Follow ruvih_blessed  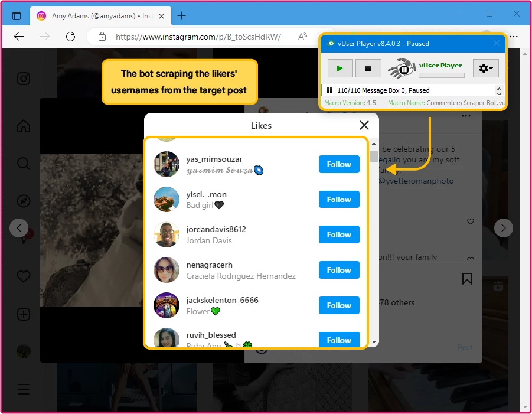point(339,340)
